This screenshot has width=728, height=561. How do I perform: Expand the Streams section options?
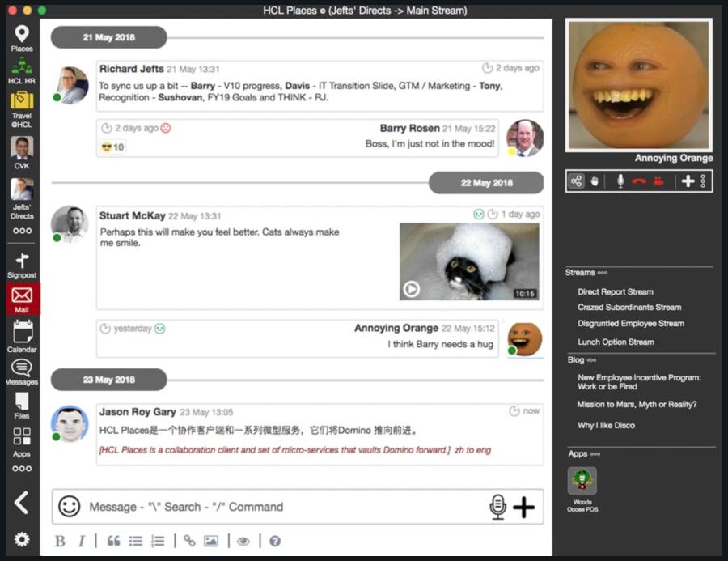pos(602,273)
